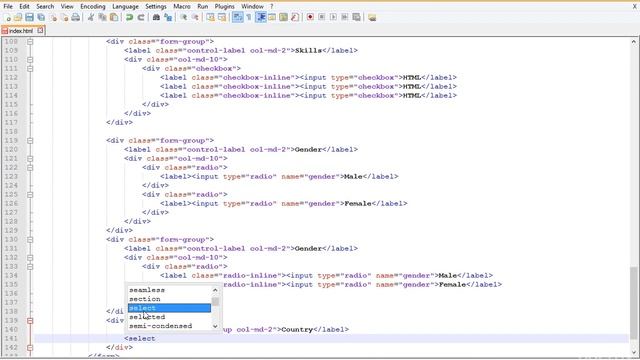Click Run Macro Multiple Times icon
The width and height of the screenshot is (640, 360).
pyautogui.click(x=345, y=18)
